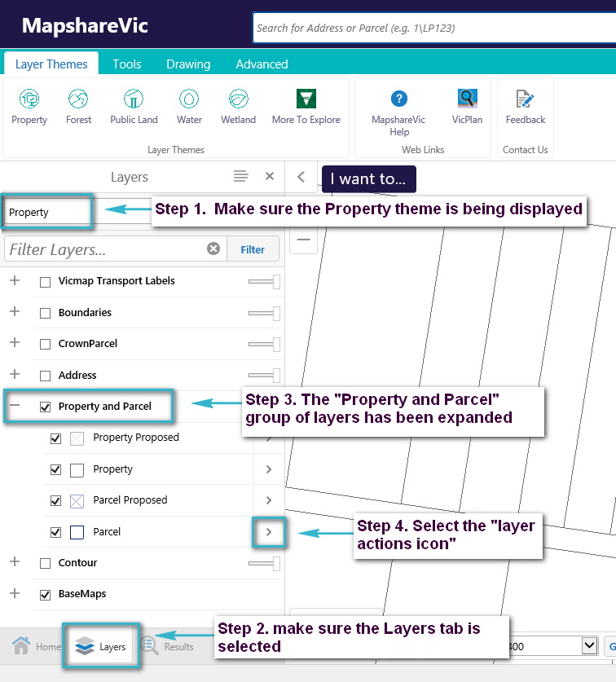Disable the Property Proposed sublayer
This screenshot has height=682, width=616.
tap(55, 438)
